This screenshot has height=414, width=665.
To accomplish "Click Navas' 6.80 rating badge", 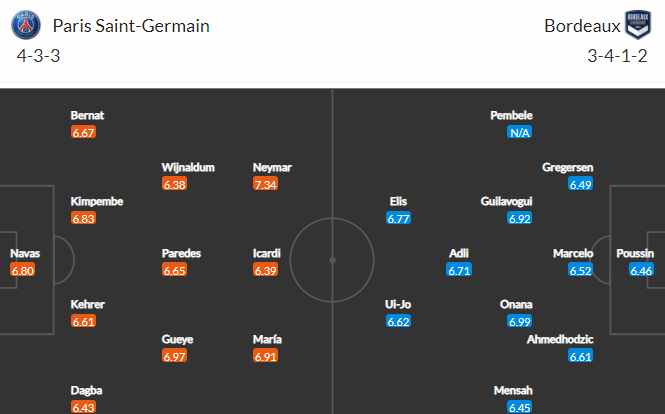I will tap(22, 270).
